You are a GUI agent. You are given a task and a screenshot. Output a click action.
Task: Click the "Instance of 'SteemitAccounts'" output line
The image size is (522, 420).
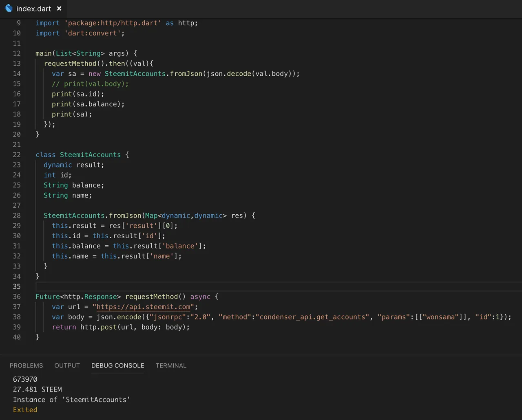(72, 400)
